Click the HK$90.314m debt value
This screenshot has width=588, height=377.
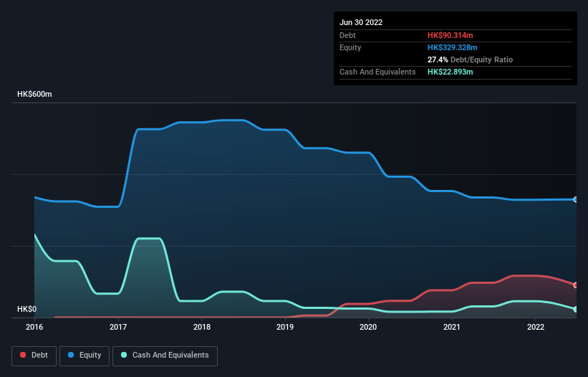click(x=450, y=35)
